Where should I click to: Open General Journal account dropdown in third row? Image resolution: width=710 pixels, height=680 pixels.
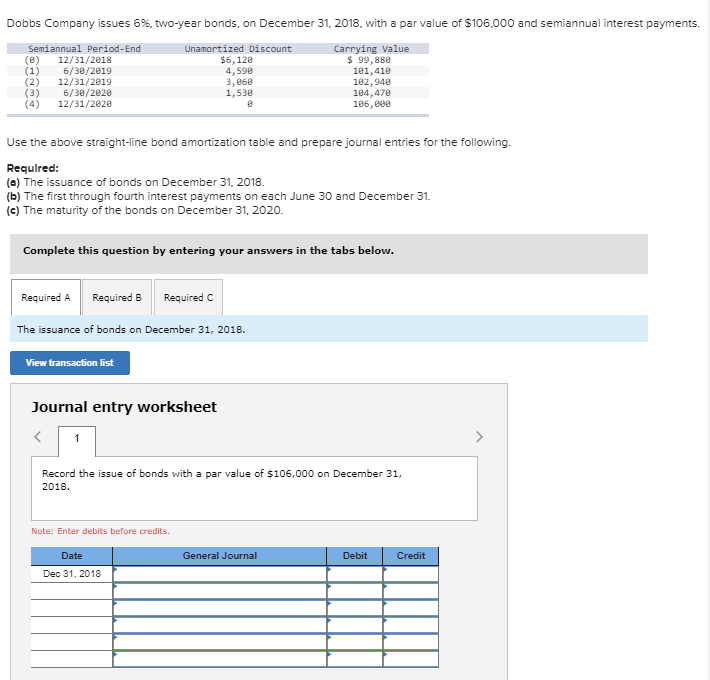tap(220, 608)
